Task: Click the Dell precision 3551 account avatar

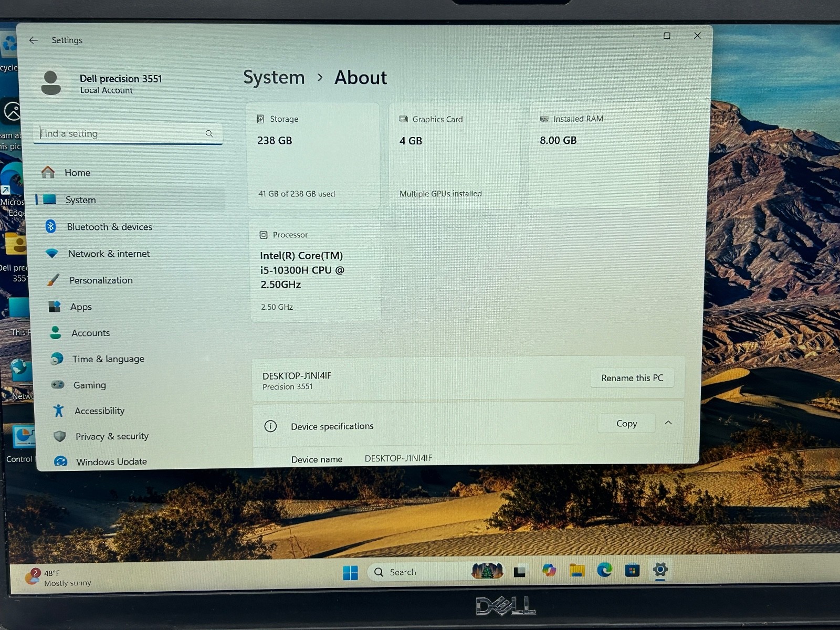Action: (x=51, y=83)
